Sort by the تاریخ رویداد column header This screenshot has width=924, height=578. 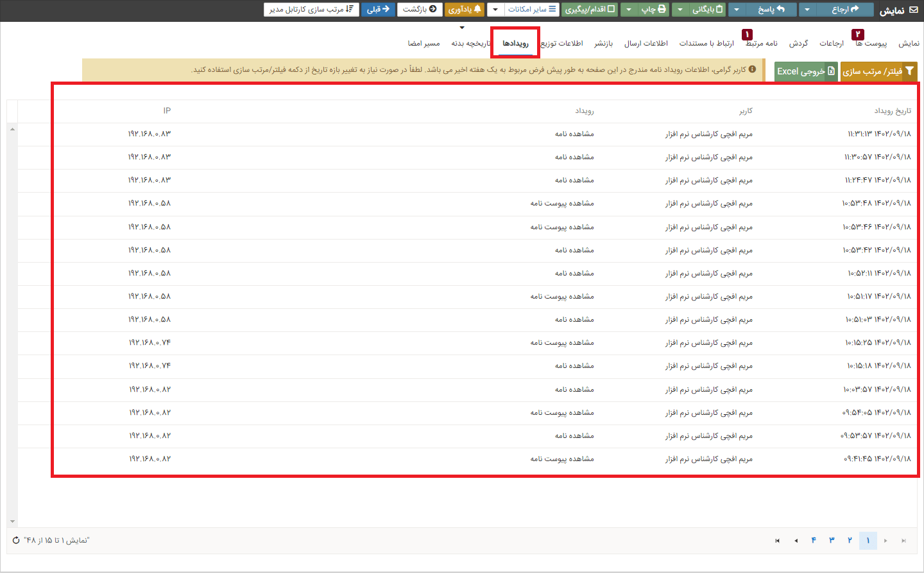pyautogui.click(x=892, y=111)
